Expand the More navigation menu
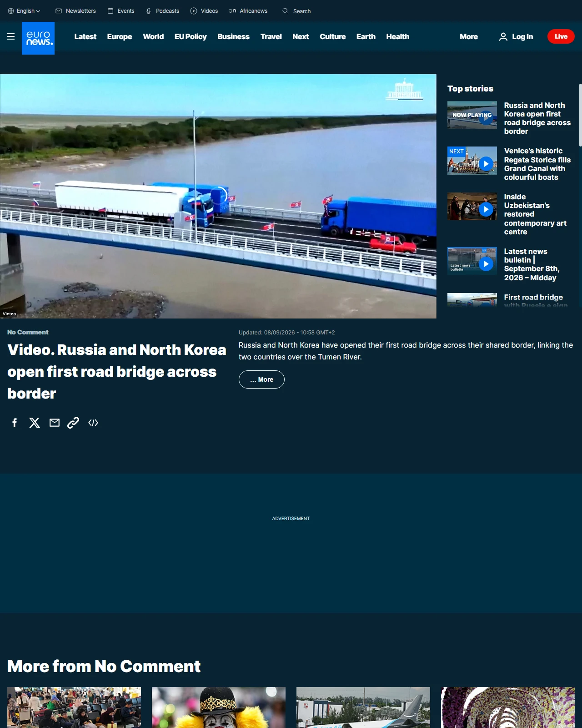 [x=469, y=36]
